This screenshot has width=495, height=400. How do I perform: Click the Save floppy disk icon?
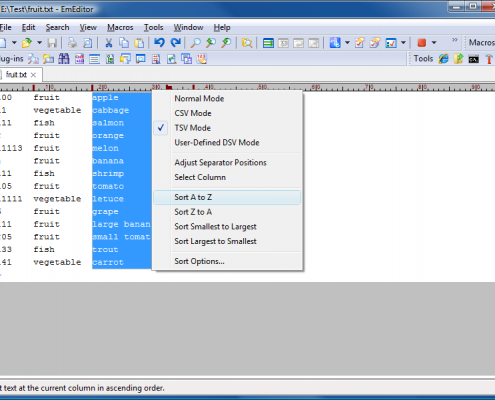click(52, 43)
